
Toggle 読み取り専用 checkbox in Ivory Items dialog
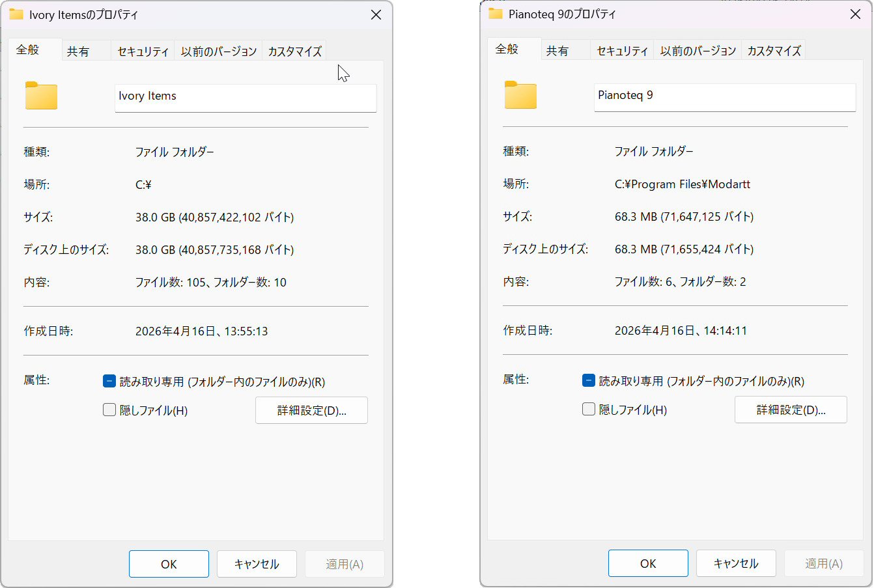tap(109, 382)
